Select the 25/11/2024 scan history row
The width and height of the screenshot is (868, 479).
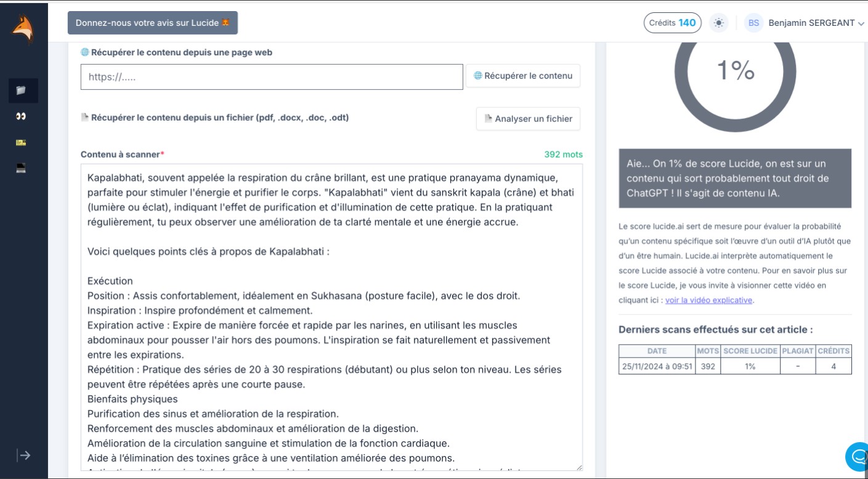pyautogui.click(x=734, y=366)
